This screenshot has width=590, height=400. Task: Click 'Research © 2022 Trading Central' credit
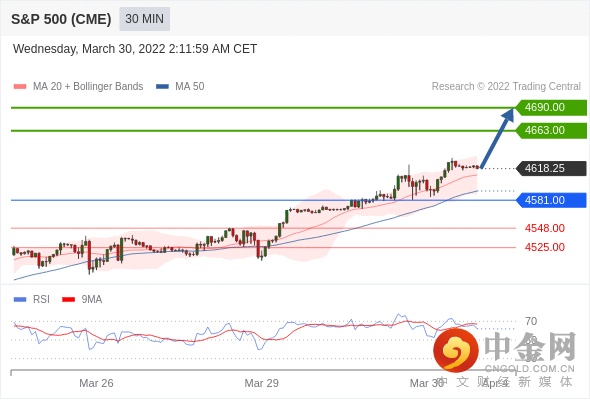click(x=506, y=87)
